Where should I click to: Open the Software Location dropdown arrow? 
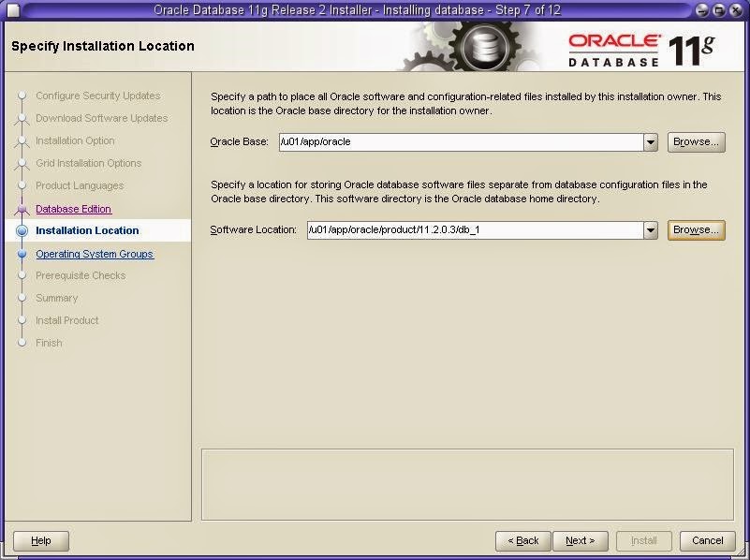(x=650, y=230)
